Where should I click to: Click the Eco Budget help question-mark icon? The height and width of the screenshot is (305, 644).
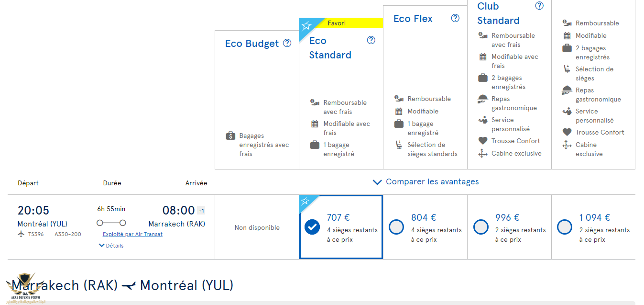pyautogui.click(x=287, y=43)
